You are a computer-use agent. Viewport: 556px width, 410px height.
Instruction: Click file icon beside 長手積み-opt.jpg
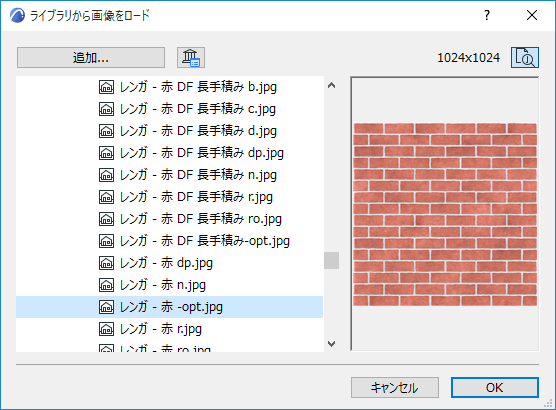click(106, 241)
